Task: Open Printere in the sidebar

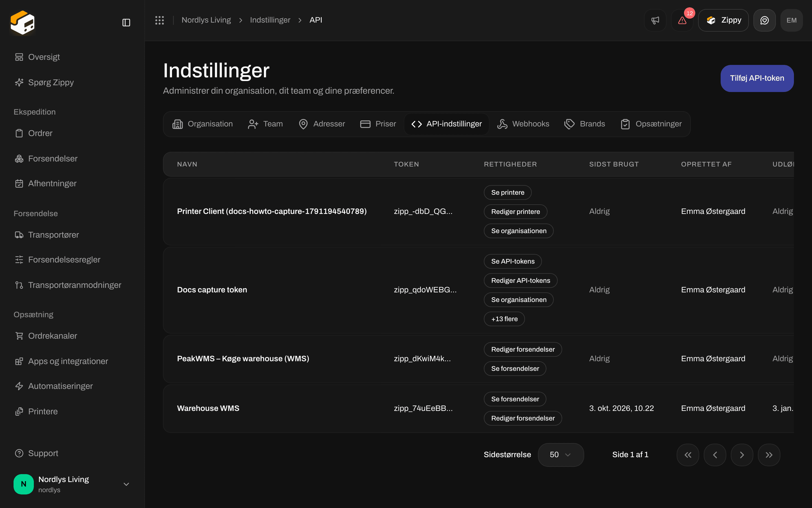Action: (72, 411)
